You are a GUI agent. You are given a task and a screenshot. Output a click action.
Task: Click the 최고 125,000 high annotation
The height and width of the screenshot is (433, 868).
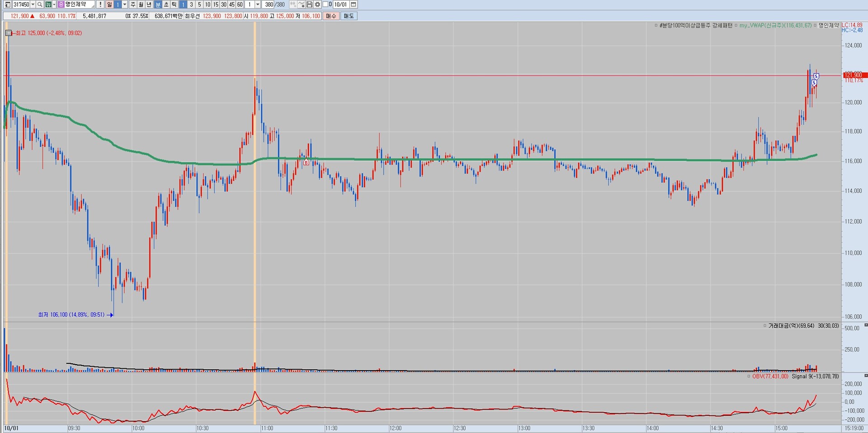point(48,33)
